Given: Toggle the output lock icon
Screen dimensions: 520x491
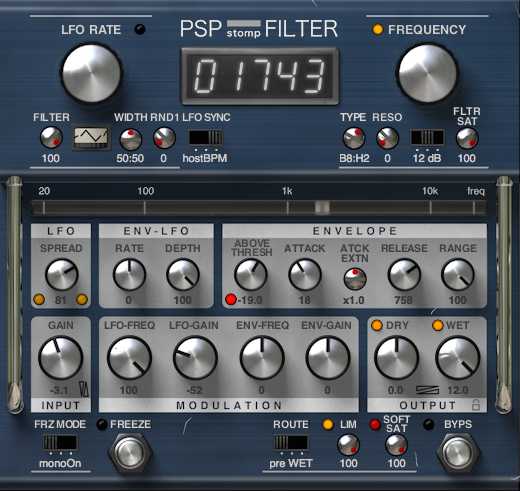Looking at the screenshot, I should coord(476,405).
